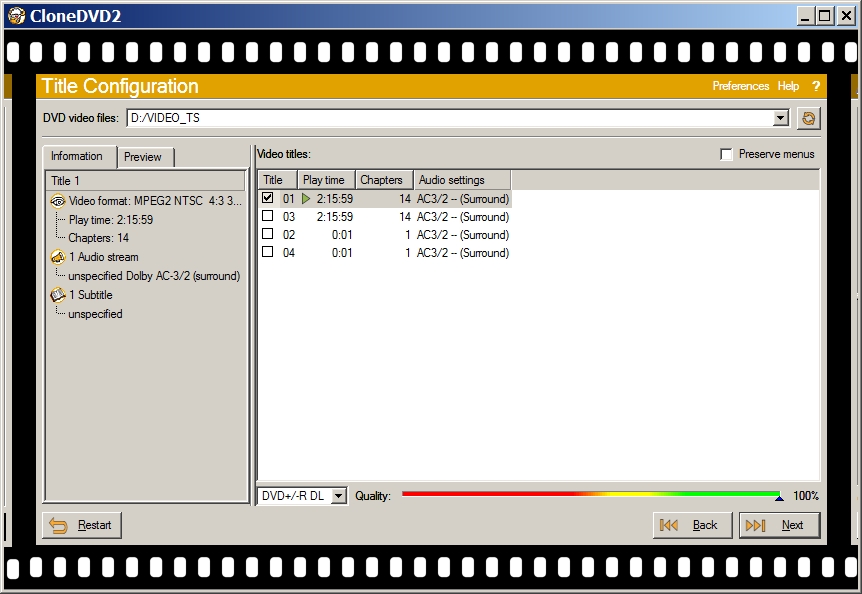
Task: Click the refresh DVD files icon
Action: pyautogui.click(x=808, y=118)
